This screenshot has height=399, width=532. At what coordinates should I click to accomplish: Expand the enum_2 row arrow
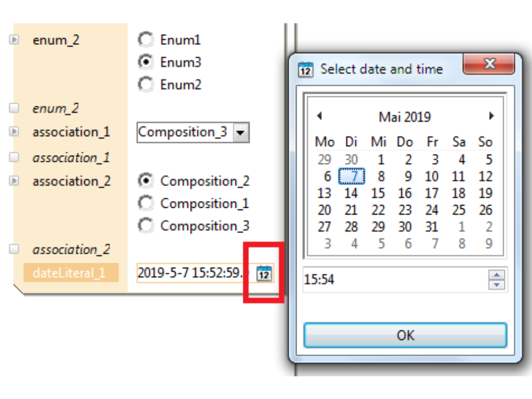point(14,40)
